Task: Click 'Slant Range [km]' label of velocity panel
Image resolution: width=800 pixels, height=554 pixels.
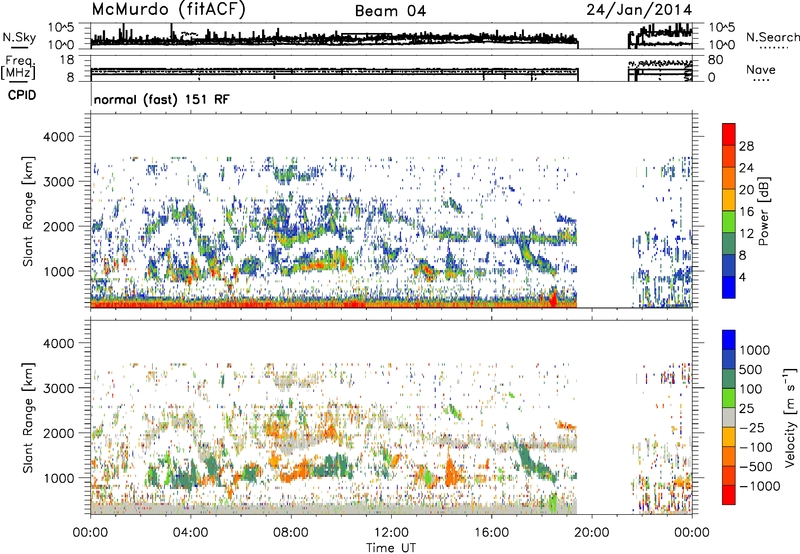Action: 28,418
